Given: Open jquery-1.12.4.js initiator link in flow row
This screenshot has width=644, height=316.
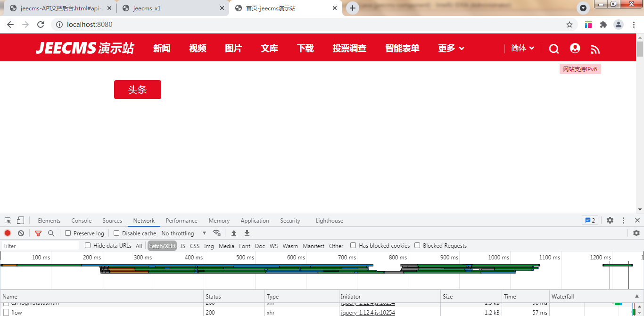Looking at the screenshot, I should (368, 313).
